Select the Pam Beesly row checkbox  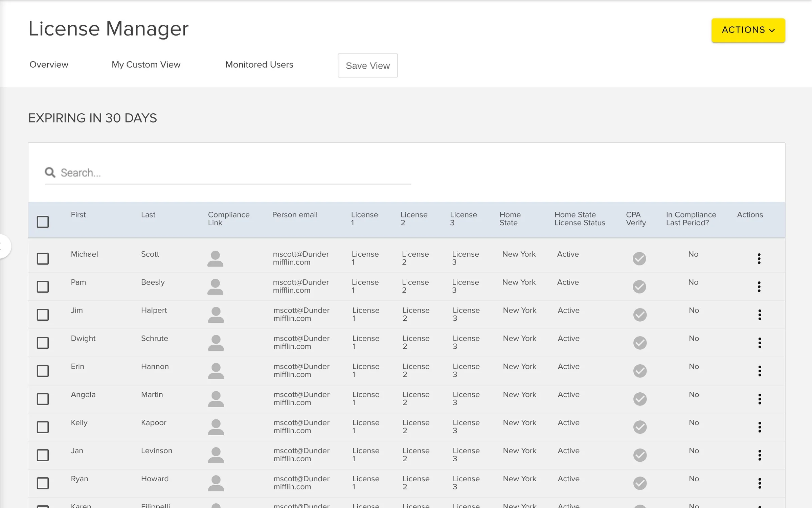[x=43, y=287]
